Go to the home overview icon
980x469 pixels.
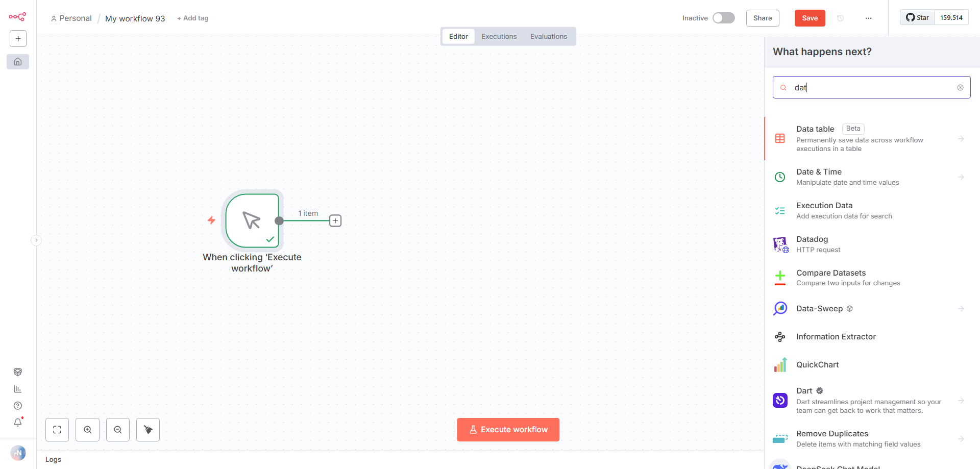tap(18, 62)
